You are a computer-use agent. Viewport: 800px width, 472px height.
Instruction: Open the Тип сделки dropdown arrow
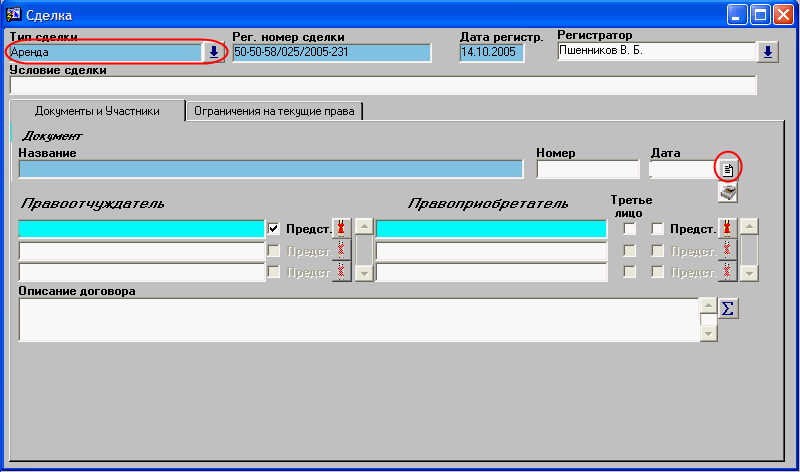pos(214,52)
